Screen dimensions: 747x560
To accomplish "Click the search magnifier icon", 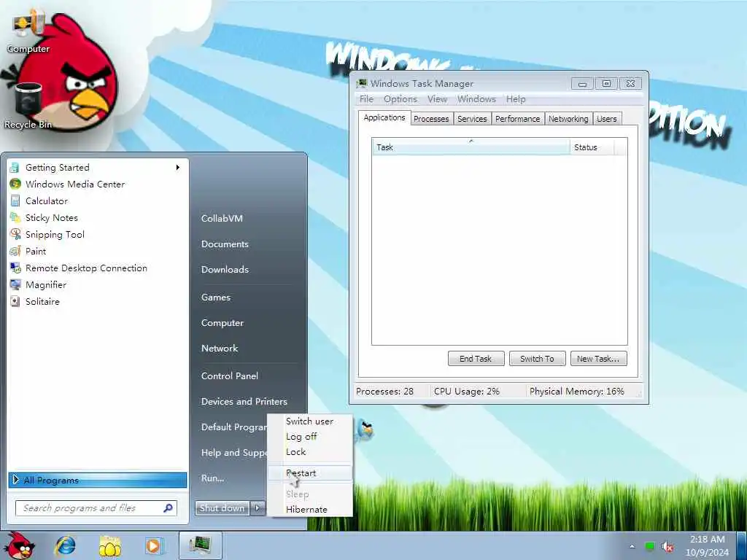I will pyautogui.click(x=168, y=508).
